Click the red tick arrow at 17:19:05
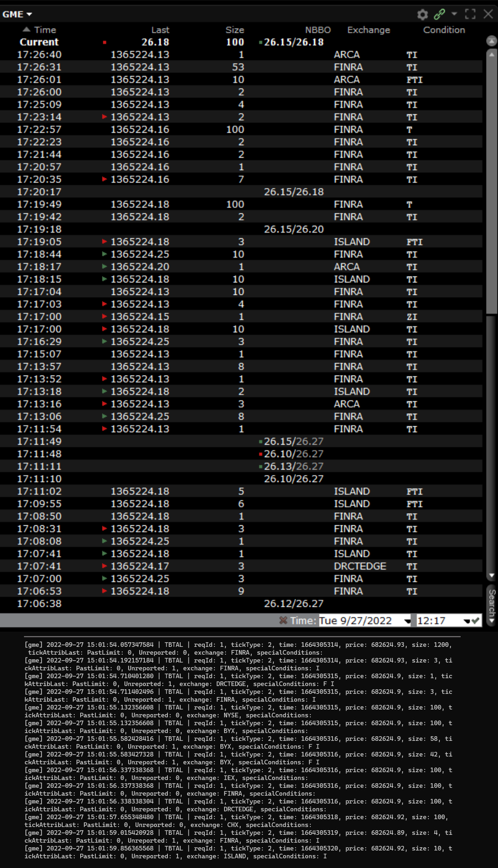 pos(105,241)
